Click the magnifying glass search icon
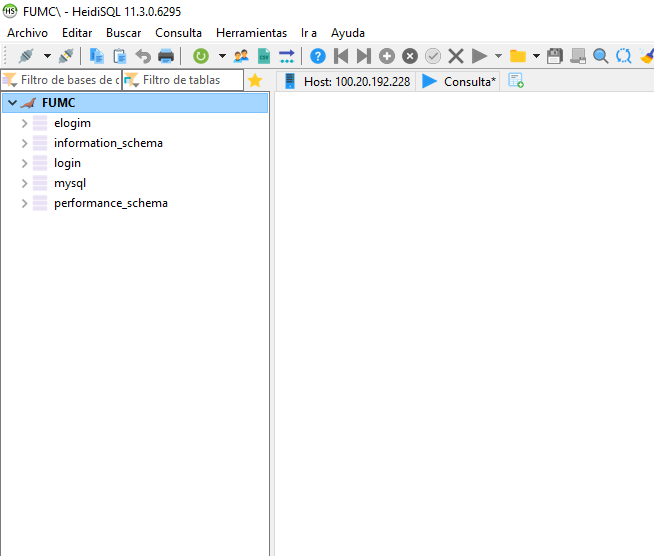 (x=601, y=56)
